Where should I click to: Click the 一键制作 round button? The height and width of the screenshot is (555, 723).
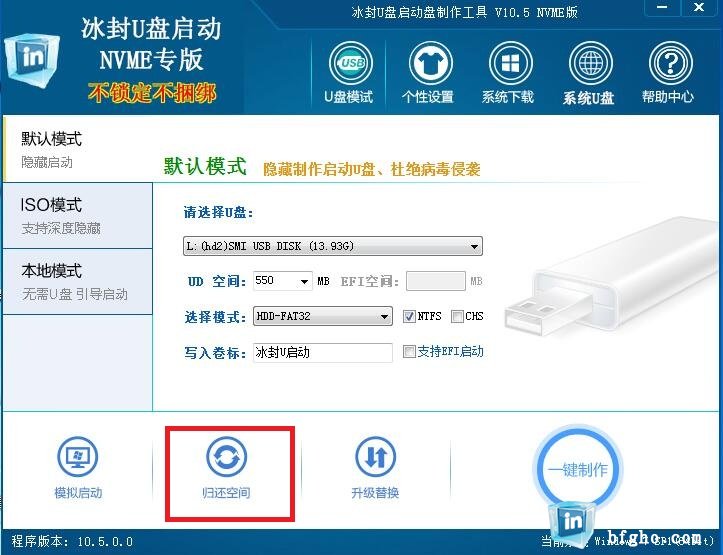578,470
